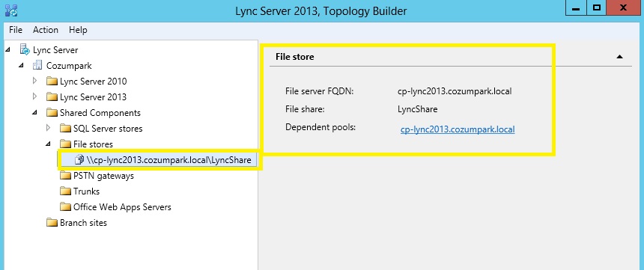The width and height of the screenshot is (644, 270).
Task: Expand the SQL Server stores node
Action: click(x=49, y=128)
